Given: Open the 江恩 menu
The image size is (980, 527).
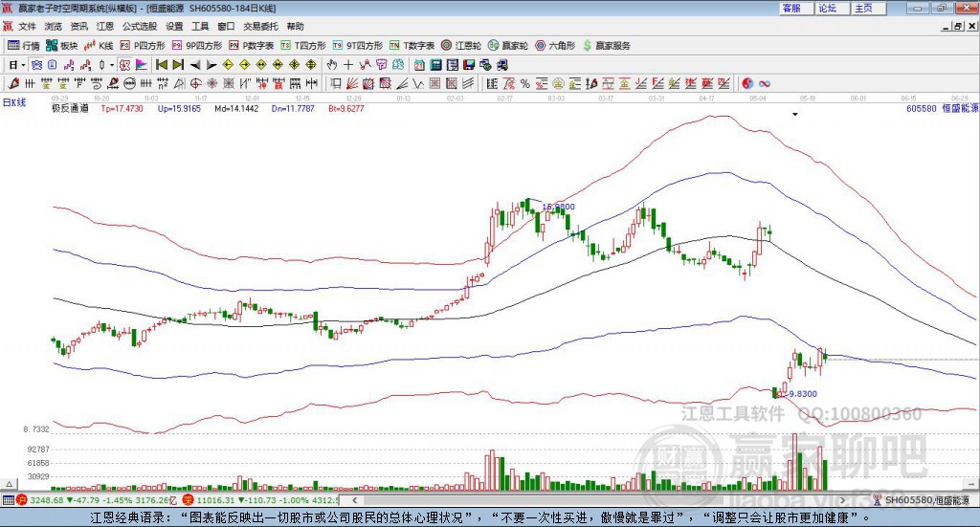Looking at the screenshot, I should pos(105,26).
